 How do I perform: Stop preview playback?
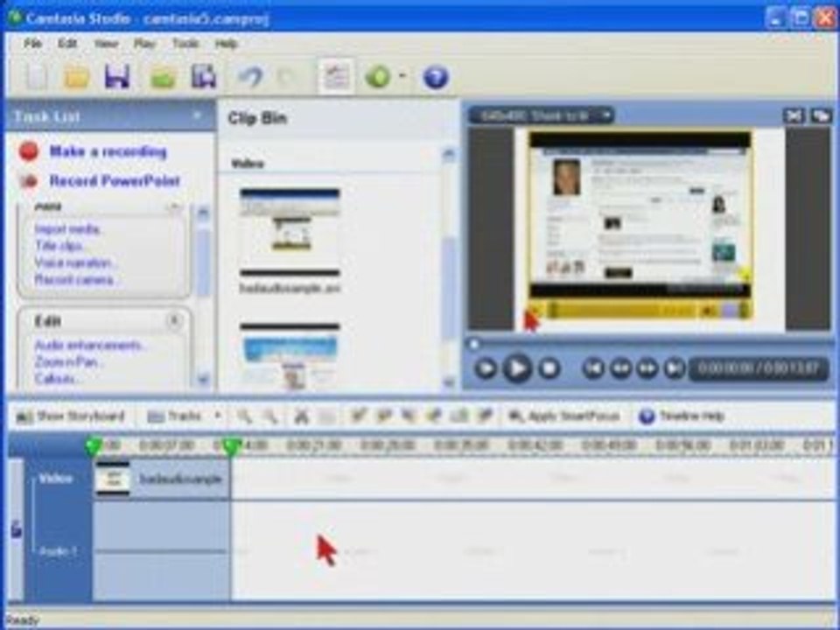[x=549, y=368]
